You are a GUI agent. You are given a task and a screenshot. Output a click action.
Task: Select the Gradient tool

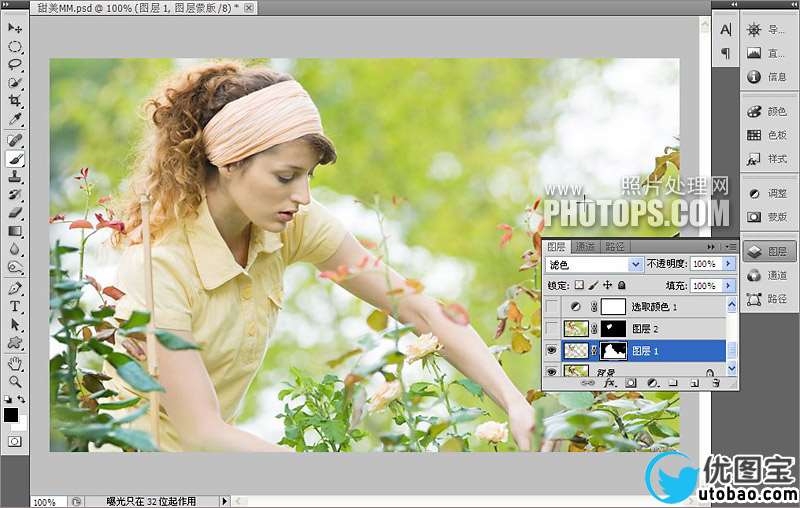coord(15,231)
